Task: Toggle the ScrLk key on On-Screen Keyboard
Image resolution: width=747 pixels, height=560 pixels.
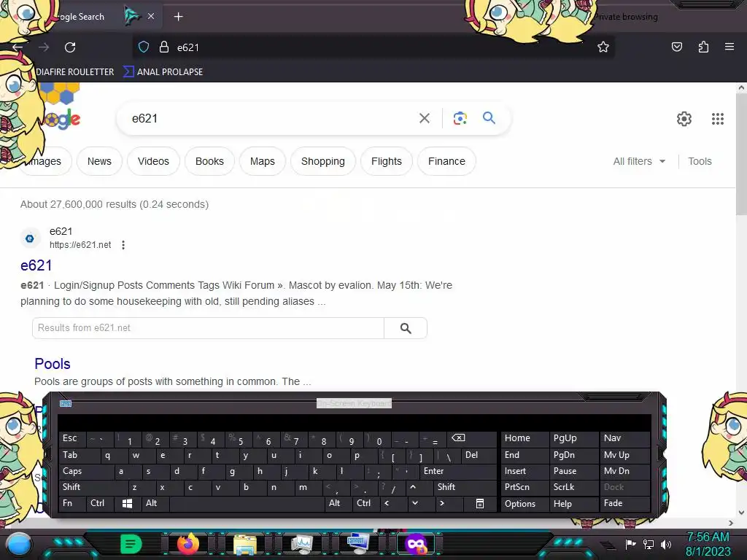Action: [x=573, y=487]
